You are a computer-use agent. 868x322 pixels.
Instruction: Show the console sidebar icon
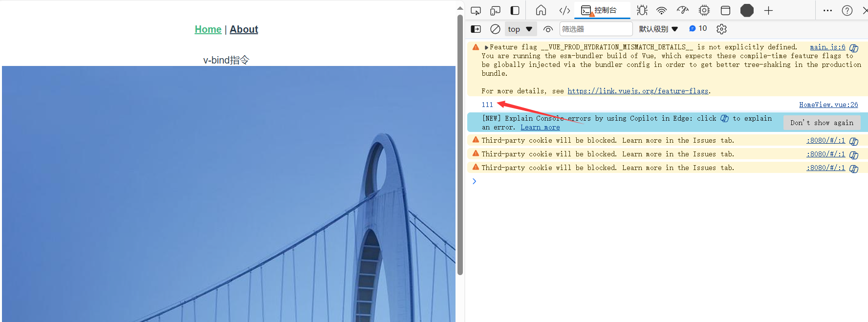(476, 29)
